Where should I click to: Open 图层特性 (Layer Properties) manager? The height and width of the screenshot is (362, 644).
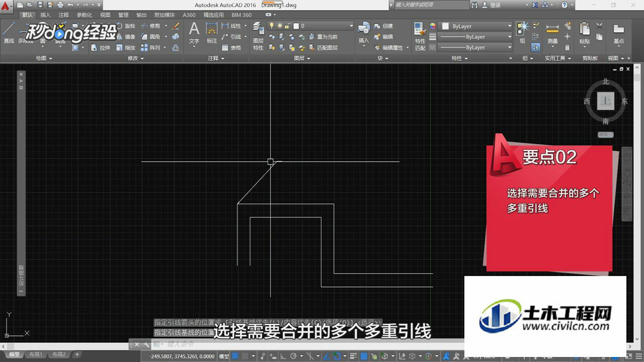(258, 36)
